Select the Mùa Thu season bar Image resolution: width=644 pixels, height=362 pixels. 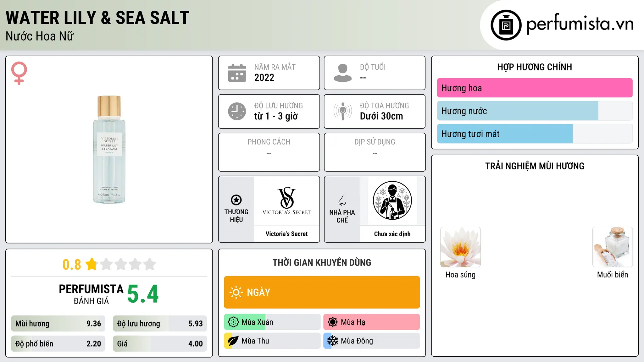point(272,341)
